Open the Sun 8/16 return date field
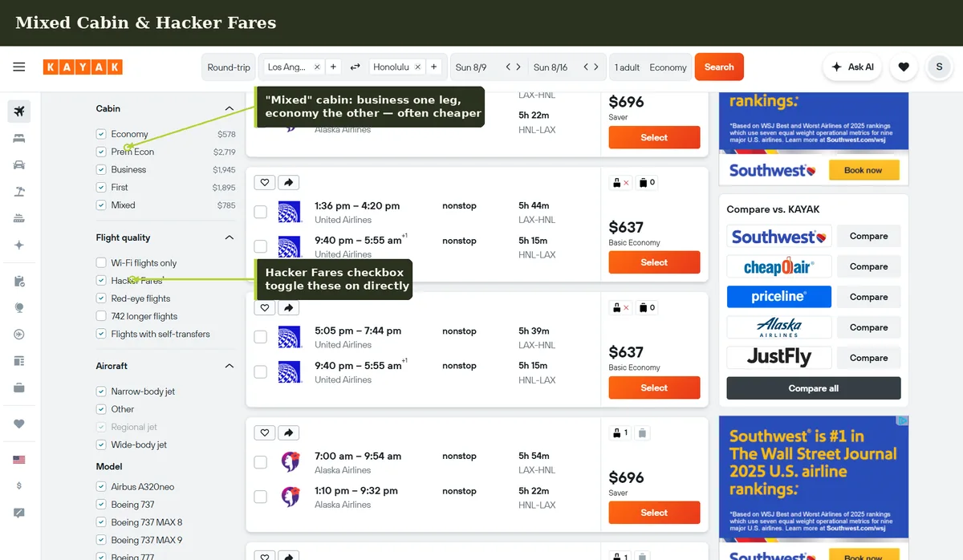963x560 pixels. coord(551,67)
